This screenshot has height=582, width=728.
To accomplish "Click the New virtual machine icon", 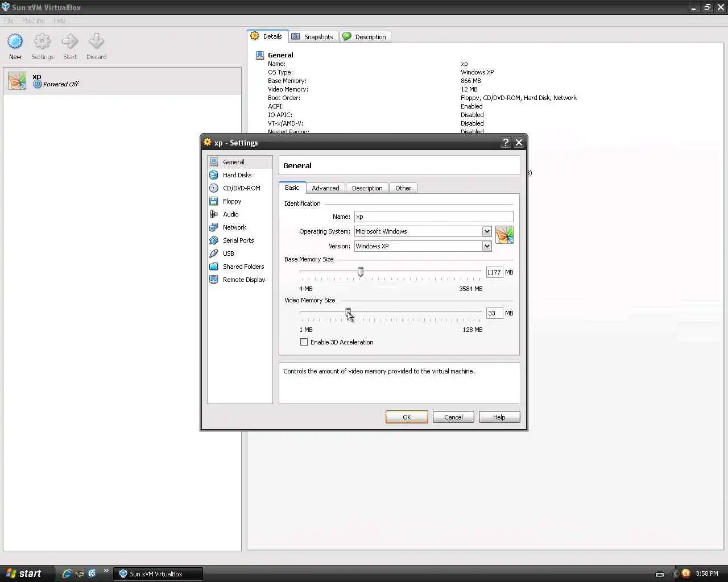I will (x=15, y=41).
